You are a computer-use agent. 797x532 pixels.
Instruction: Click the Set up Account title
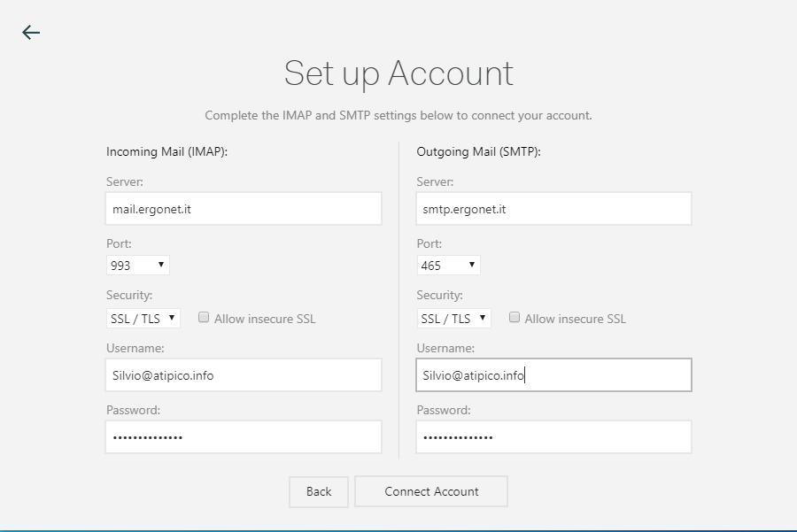(398, 73)
